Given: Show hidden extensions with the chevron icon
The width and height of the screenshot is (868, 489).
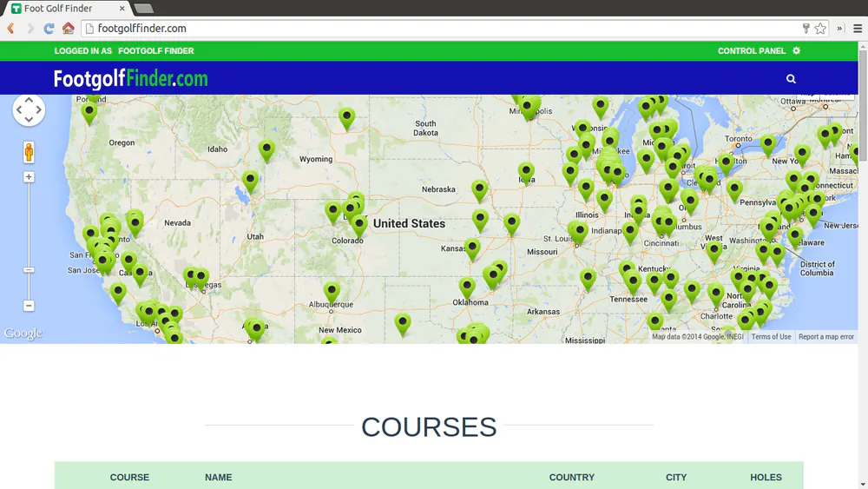Looking at the screenshot, I should (839, 29).
